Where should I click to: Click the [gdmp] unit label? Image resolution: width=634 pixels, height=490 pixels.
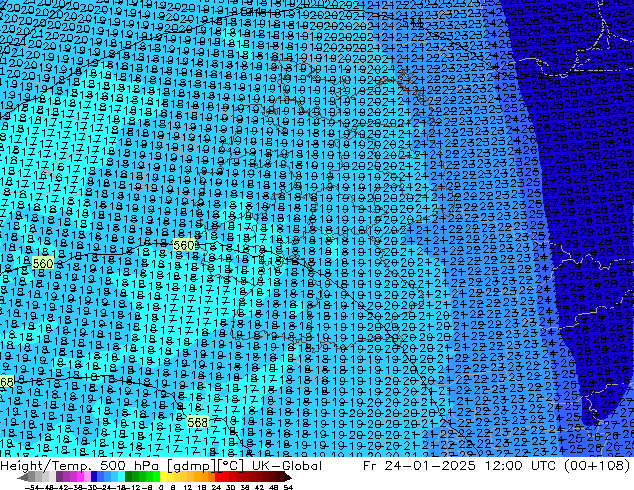click(x=192, y=466)
